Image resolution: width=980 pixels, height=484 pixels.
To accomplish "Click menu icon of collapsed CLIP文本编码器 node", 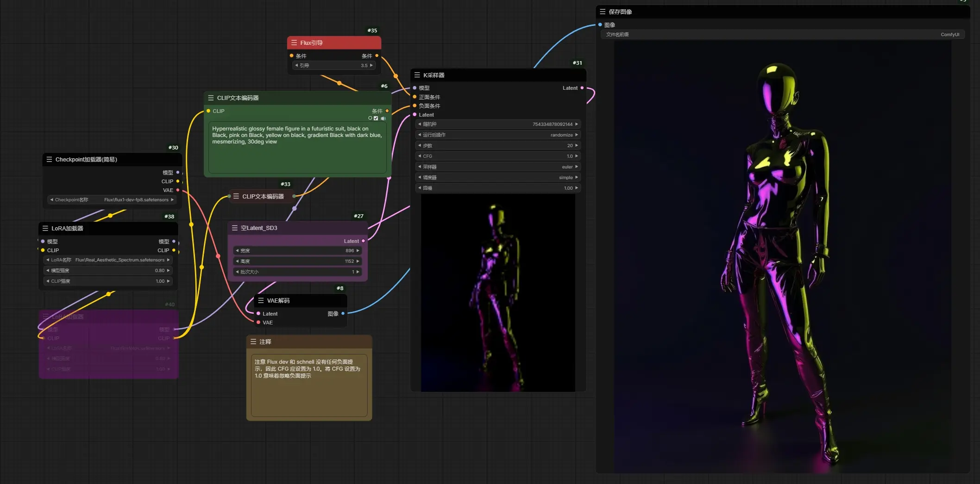I will pos(236,196).
